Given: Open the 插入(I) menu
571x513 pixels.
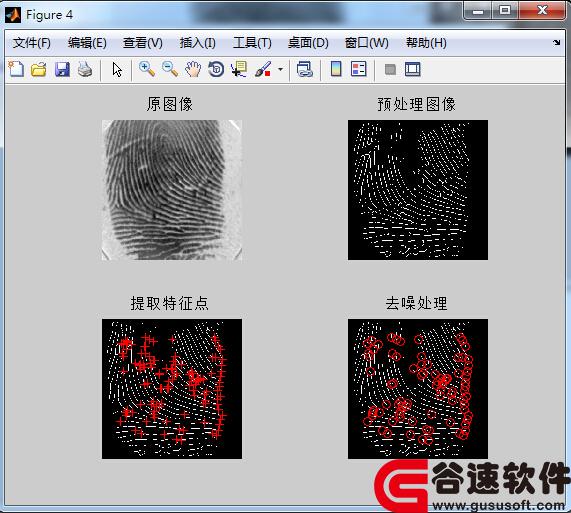Looking at the screenshot, I should pos(197,43).
